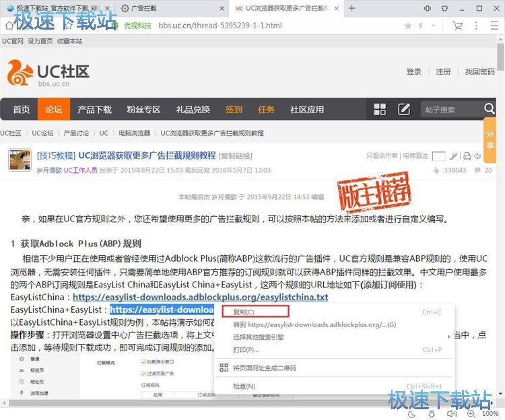
Task: Close the 广告拦截 tab
Action: [x=222, y=9]
